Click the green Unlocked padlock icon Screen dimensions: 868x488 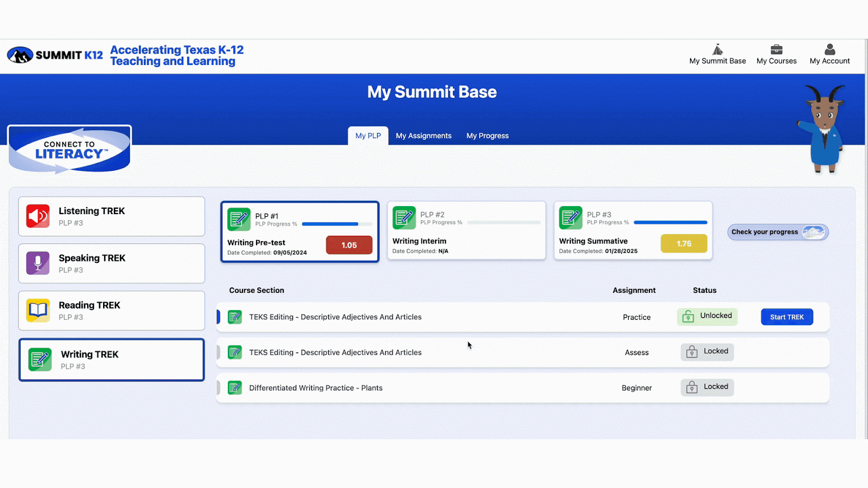point(688,317)
